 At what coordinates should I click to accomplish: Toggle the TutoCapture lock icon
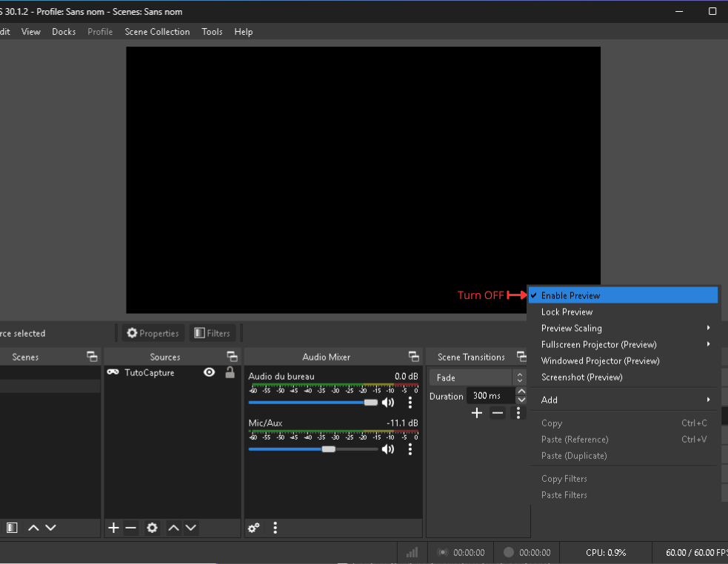coord(230,372)
